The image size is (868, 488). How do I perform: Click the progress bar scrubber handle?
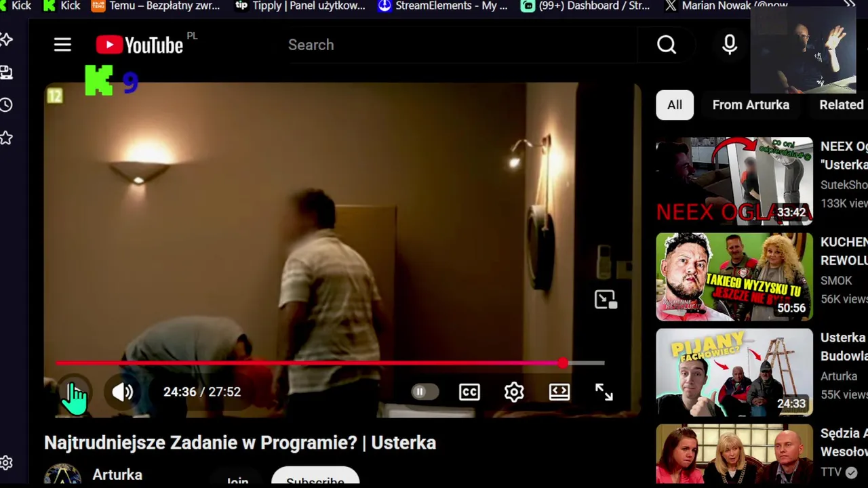click(x=563, y=363)
